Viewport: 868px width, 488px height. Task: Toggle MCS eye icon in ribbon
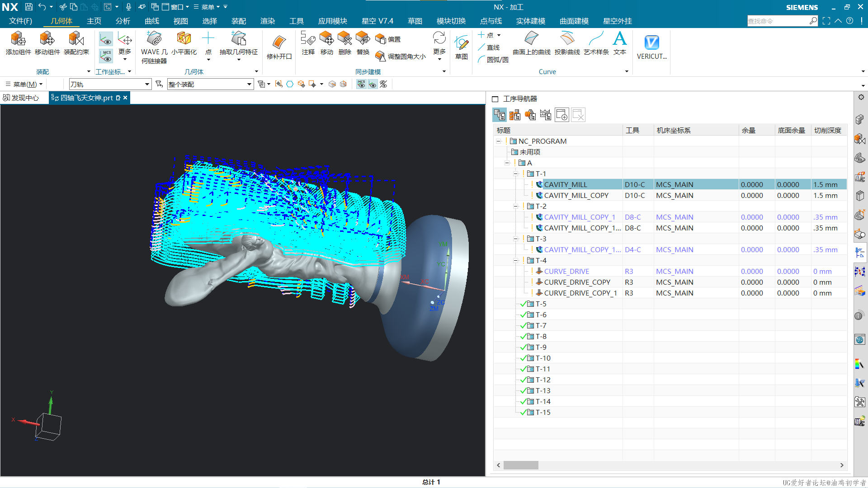click(106, 56)
